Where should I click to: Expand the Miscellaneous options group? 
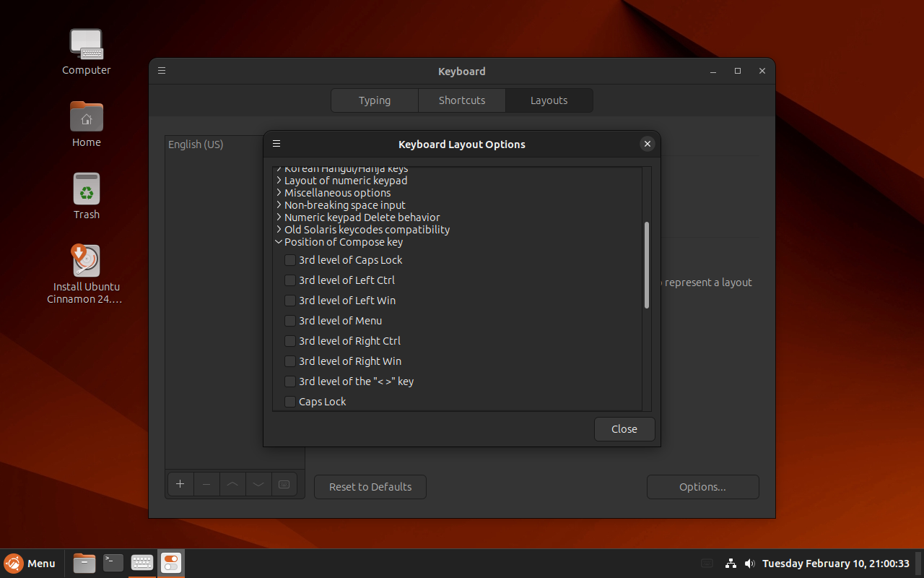click(279, 193)
